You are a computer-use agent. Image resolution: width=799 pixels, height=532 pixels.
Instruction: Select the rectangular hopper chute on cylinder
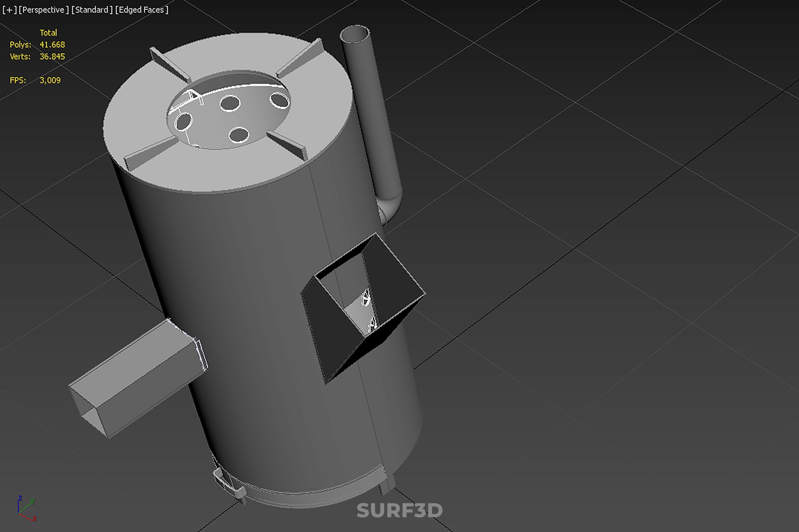pos(363,308)
